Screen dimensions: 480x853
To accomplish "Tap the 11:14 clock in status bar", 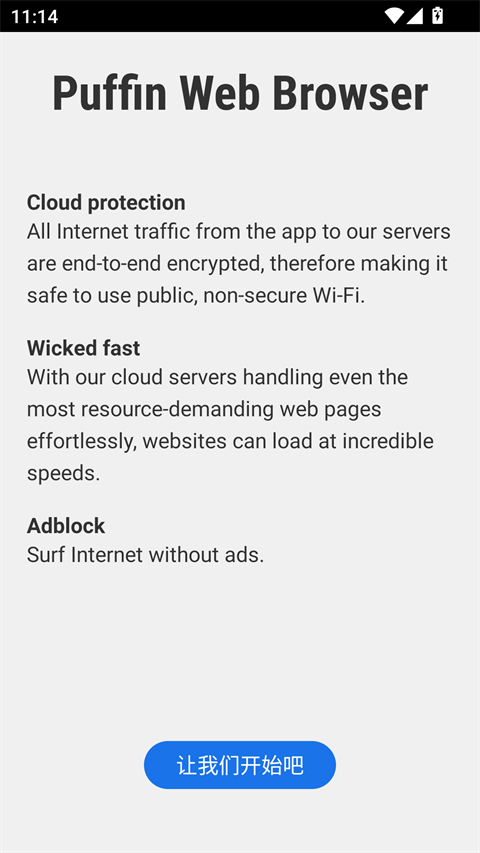I will 34,16.
